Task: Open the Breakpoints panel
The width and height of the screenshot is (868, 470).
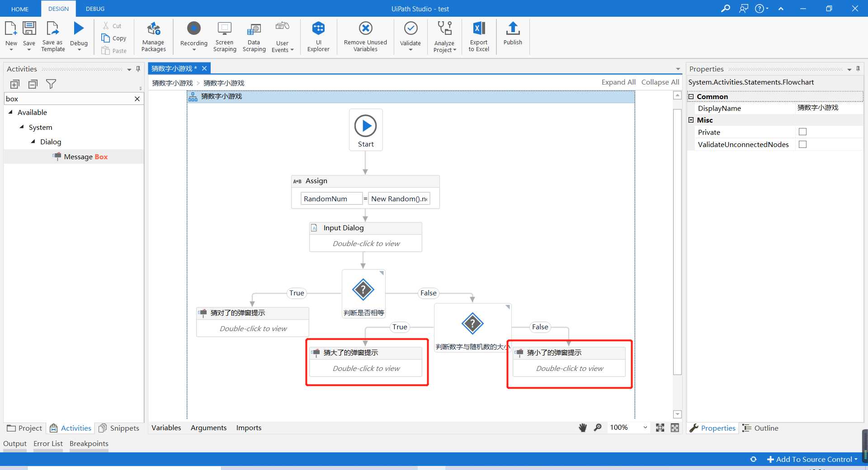Action: tap(89, 444)
